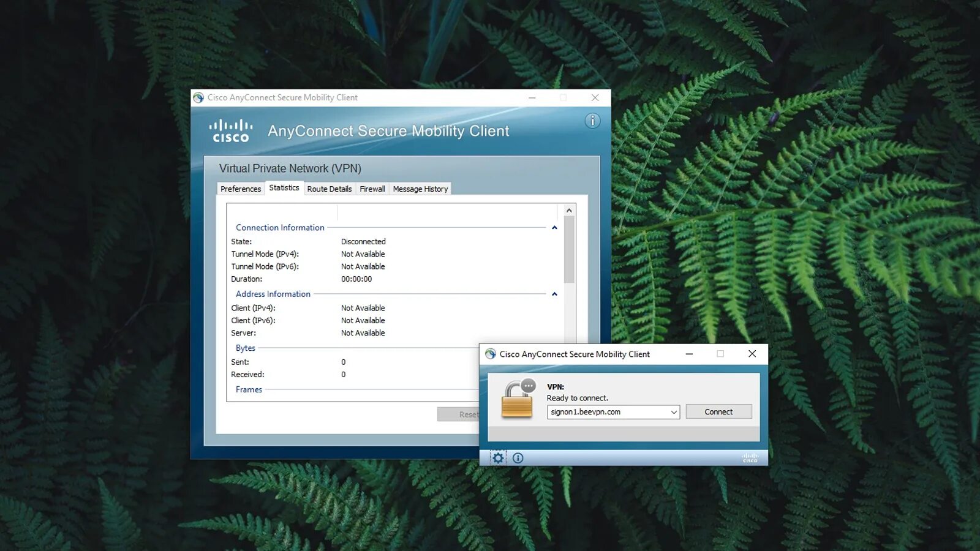
Task: Open the VPN server dropdown list
Action: [674, 412]
